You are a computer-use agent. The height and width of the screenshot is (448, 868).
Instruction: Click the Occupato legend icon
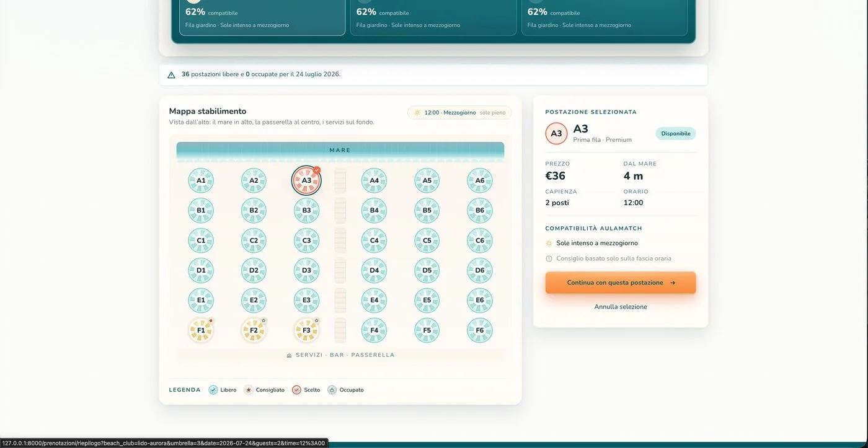click(x=332, y=390)
